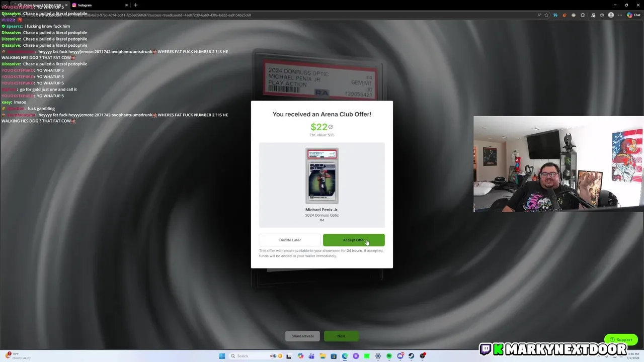Open File Explorer from the taskbar
644x362 pixels.
click(323, 356)
